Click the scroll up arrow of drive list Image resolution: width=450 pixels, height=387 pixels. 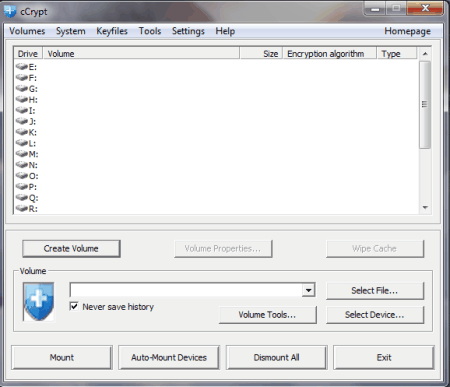pyautogui.click(x=425, y=54)
